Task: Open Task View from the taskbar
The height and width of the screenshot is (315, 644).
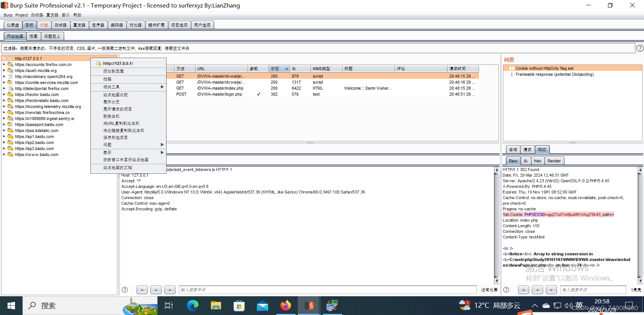Action: pos(169,306)
